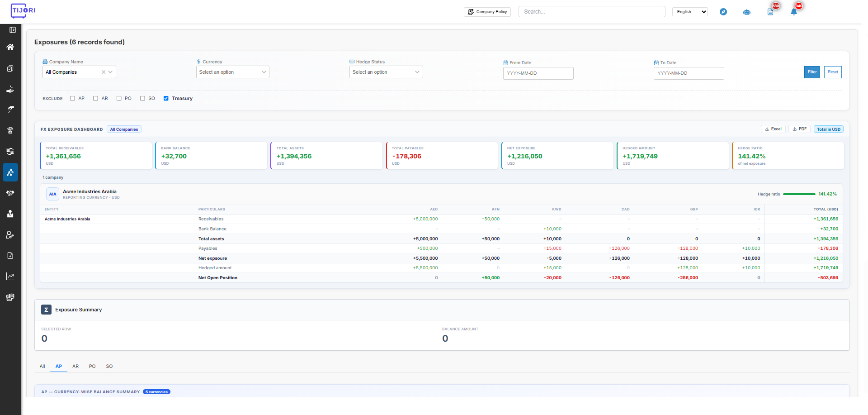The image size is (868, 415).
Task: Check the PO exclude checkbox
Action: click(119, 98)
